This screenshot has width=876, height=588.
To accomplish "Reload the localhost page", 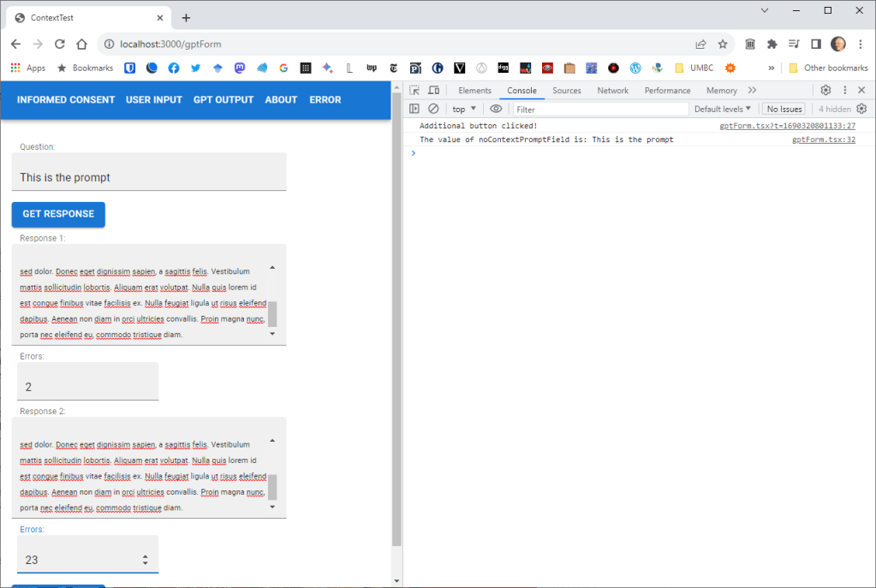I will (x=60, y=44).
